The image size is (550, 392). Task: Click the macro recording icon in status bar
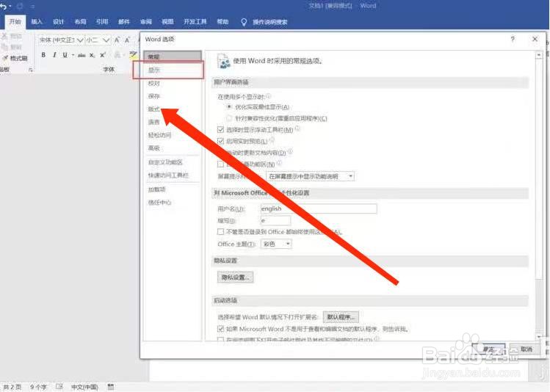click(110, 387)
